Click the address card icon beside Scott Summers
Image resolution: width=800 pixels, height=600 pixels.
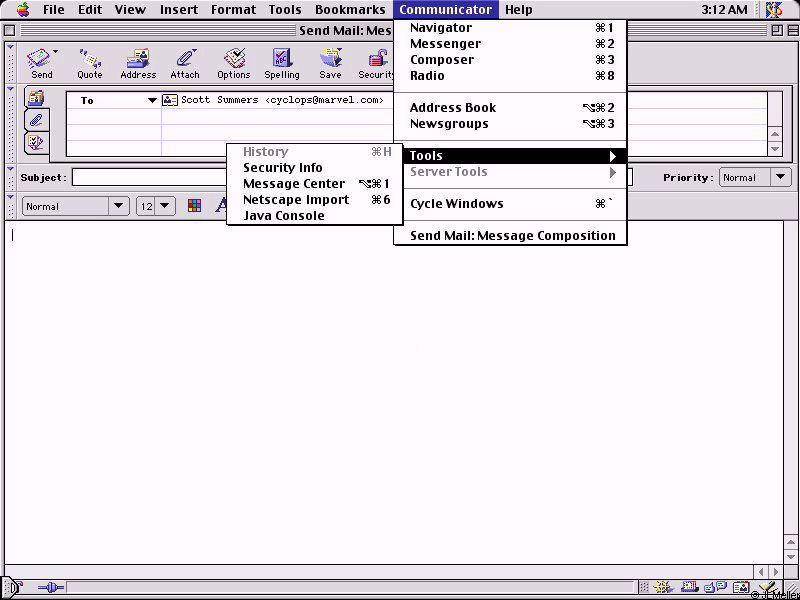pyautogui.click(x=170, y=100)
